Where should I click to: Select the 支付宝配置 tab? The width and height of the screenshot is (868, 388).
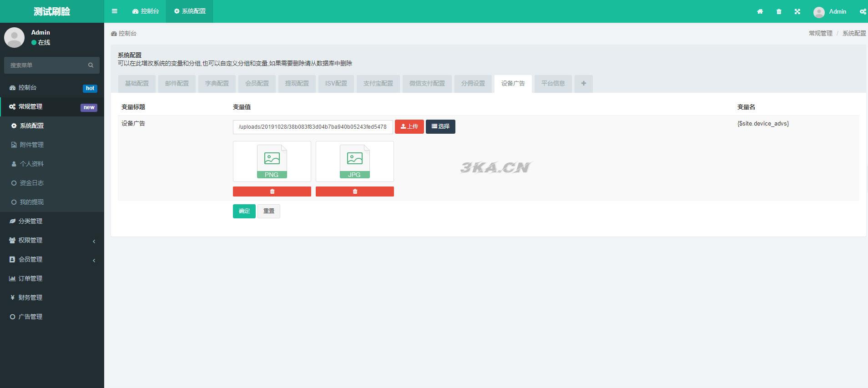click(378, 84)
